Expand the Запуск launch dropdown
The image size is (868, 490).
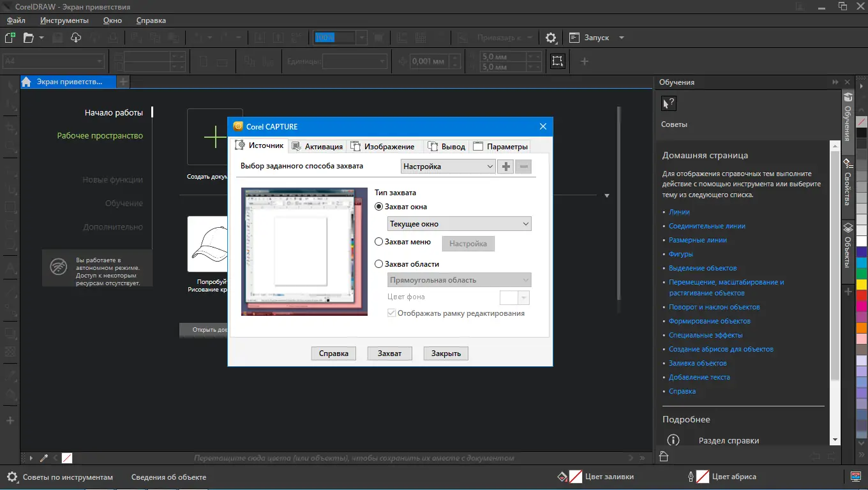(621, 38)
